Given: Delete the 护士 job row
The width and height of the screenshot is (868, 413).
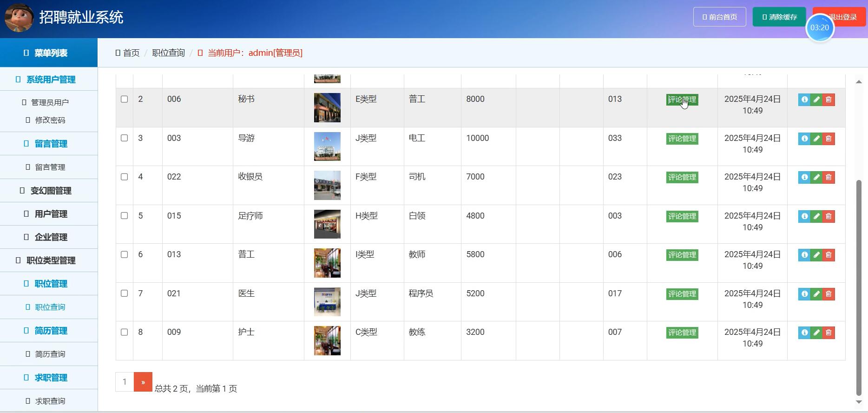Looking at the screenshot, I should 829,333.
